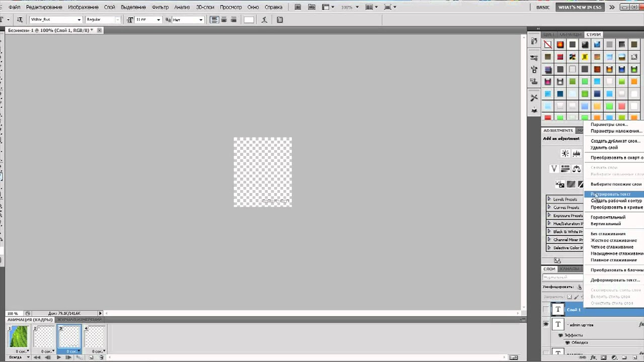Switch to Журнал измерений tab
644x362 pixels.
(x=79, y=320)
